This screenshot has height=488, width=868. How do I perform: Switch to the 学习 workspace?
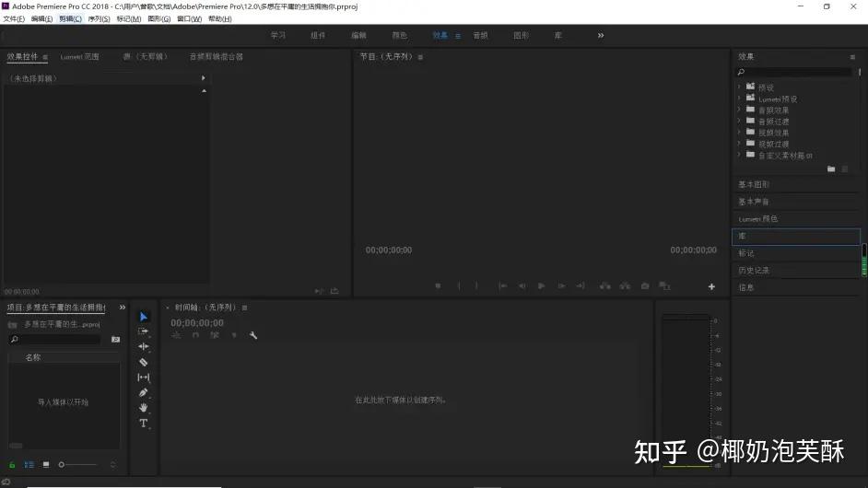(278, 35)
